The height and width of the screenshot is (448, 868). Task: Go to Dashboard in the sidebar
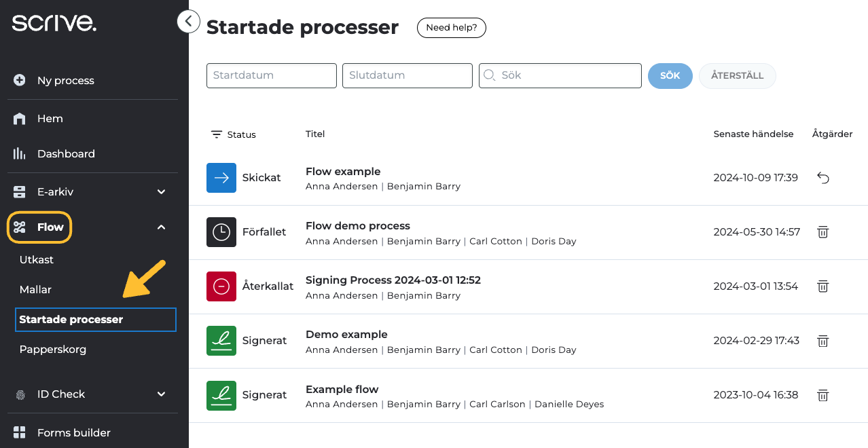(66, 154)
